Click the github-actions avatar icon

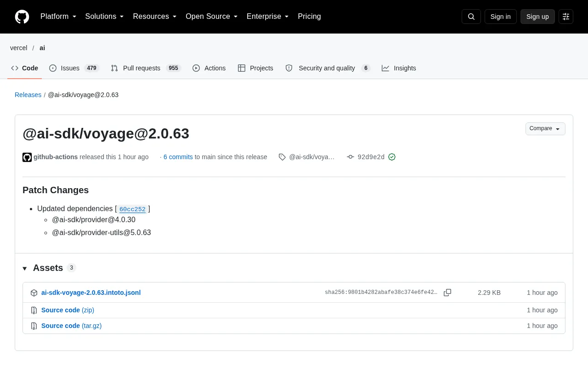[27, 157]
